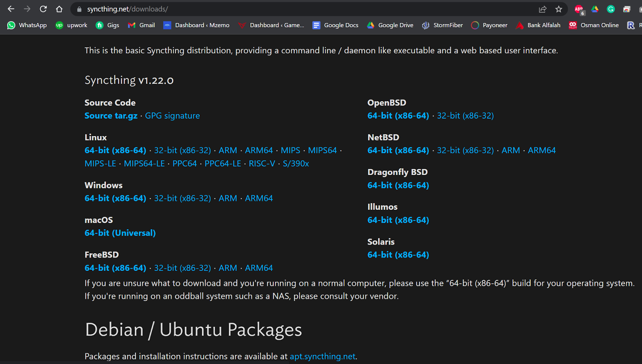Download FreeBSD 64-bit (x86-64) build
The image size is (642, 364).
pos(116,268)
